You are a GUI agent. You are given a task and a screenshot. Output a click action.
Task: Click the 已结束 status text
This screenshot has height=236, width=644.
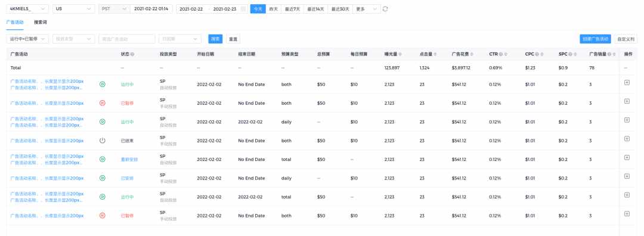coord(127,141)
